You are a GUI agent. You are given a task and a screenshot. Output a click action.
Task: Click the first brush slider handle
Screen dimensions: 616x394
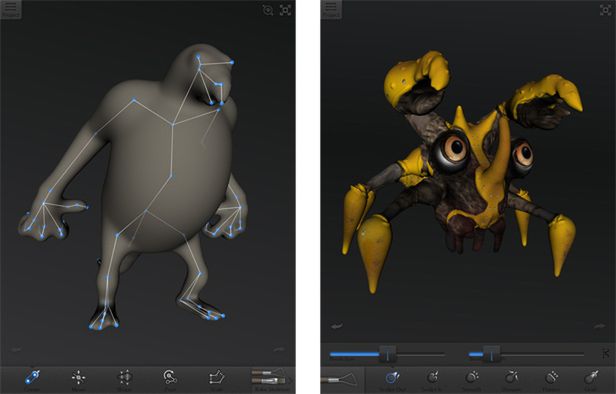coord(388,354)
